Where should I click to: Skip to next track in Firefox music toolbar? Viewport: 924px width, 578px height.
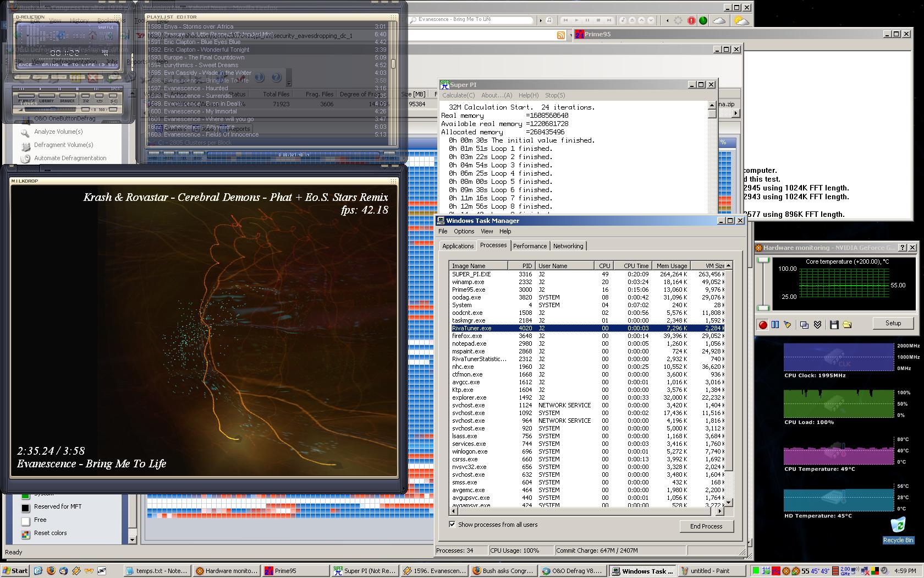pyautogui.click(x=609, y=20)
